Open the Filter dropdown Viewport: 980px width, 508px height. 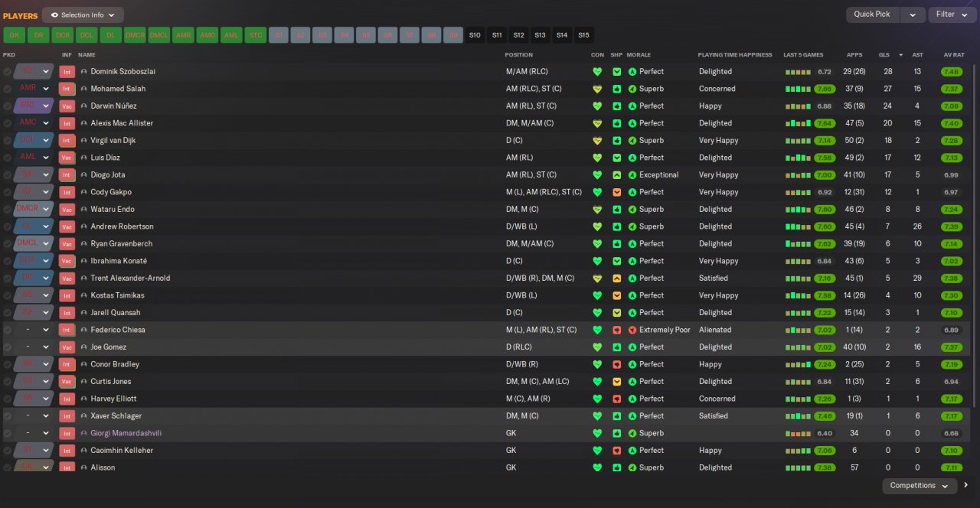point(952,15)
